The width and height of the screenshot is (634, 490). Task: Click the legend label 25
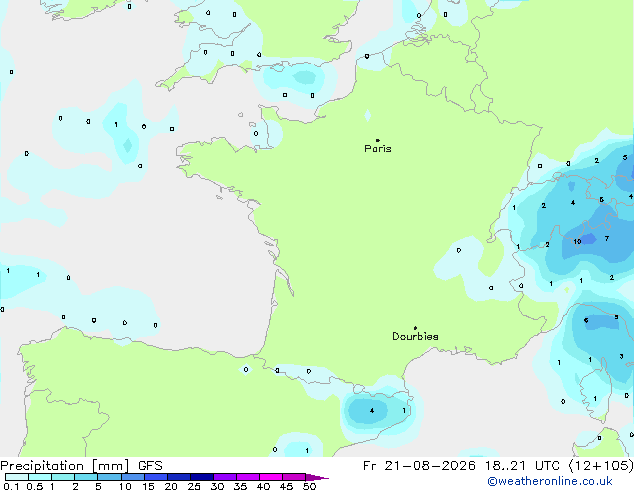click(194, 486)
